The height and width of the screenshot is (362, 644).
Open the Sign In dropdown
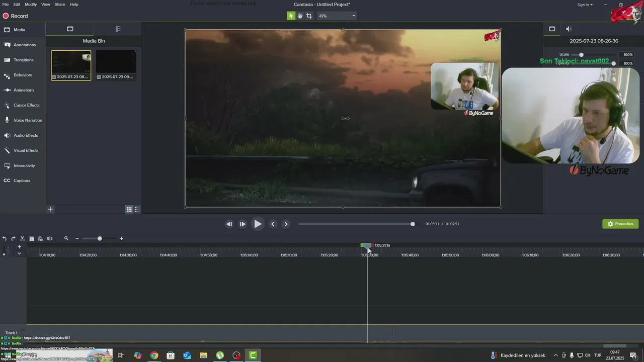pos(585,5)
